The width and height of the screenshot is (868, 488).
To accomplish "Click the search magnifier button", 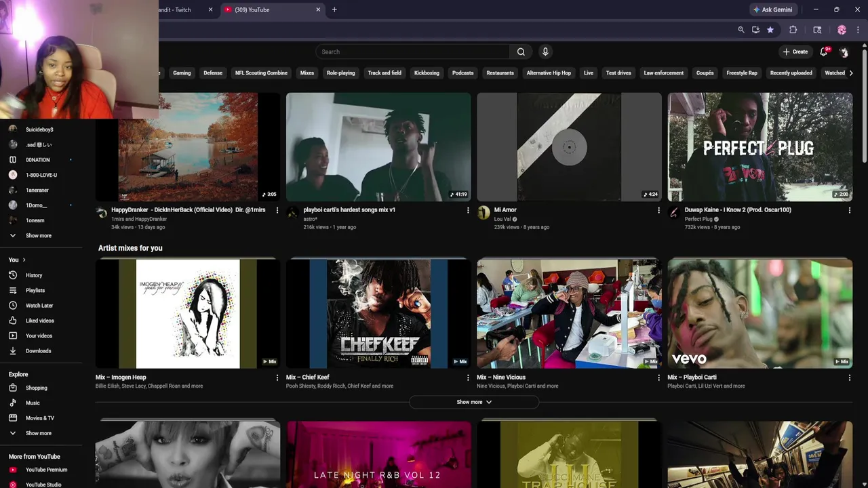I will coord(521,52).
